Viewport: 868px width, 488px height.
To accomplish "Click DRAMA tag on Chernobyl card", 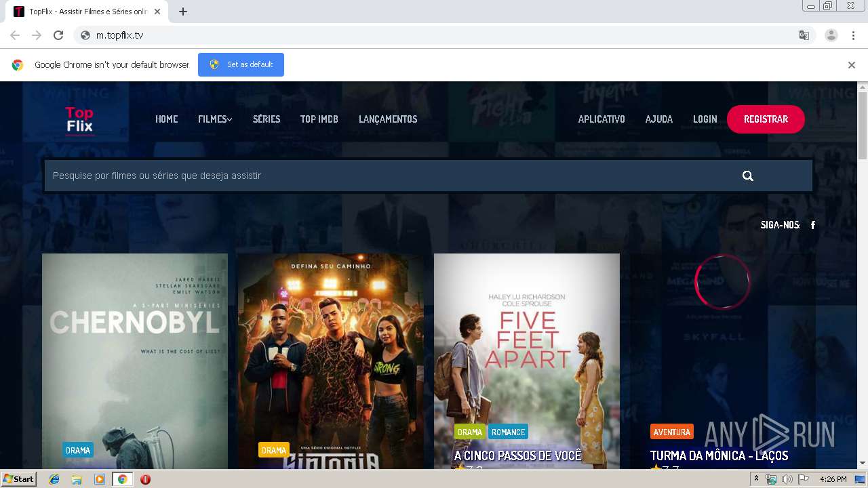I will (78, 450).
